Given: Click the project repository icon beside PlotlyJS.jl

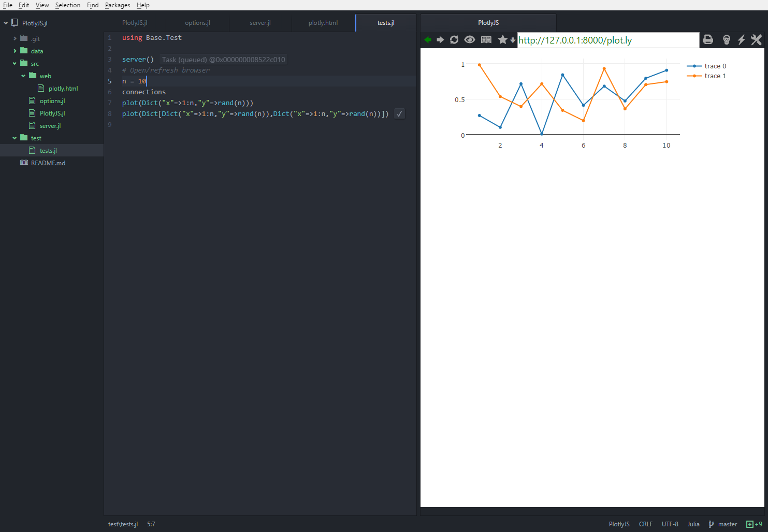Looking at the screenshot, I should (15, 23).
